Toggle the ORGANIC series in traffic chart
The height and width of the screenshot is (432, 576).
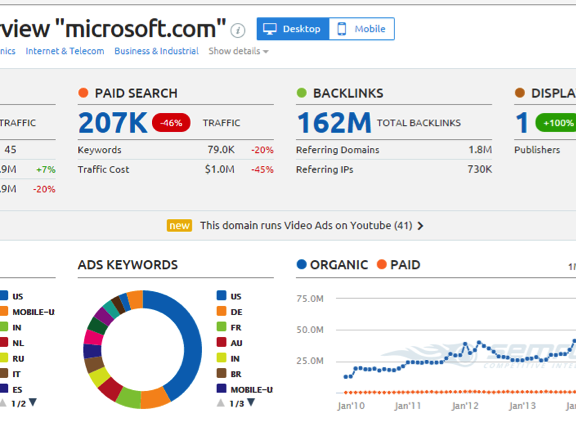332,264
